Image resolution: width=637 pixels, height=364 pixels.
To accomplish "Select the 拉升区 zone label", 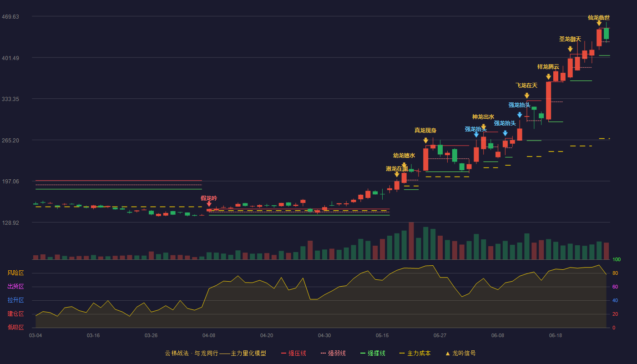I will (15, 300).
